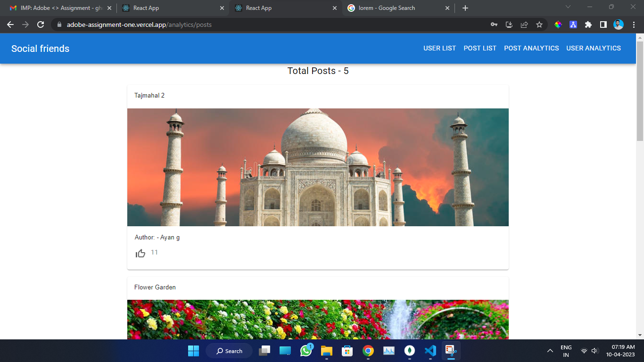644x362 pixels.
Task: Open the blue desktop app on the taskbar
Action: pos(285,351)
